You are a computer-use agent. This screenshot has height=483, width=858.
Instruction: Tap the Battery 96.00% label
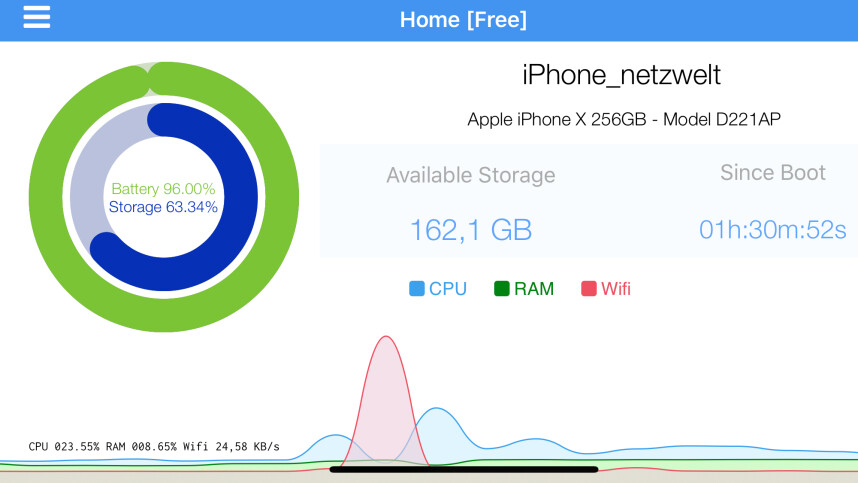pyautogui.click(x=163, y=189)
